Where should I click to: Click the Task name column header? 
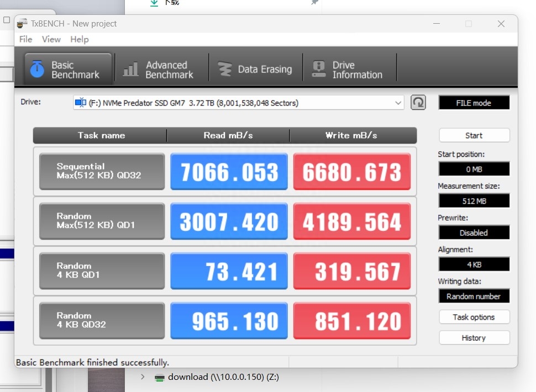click(100, 135)
